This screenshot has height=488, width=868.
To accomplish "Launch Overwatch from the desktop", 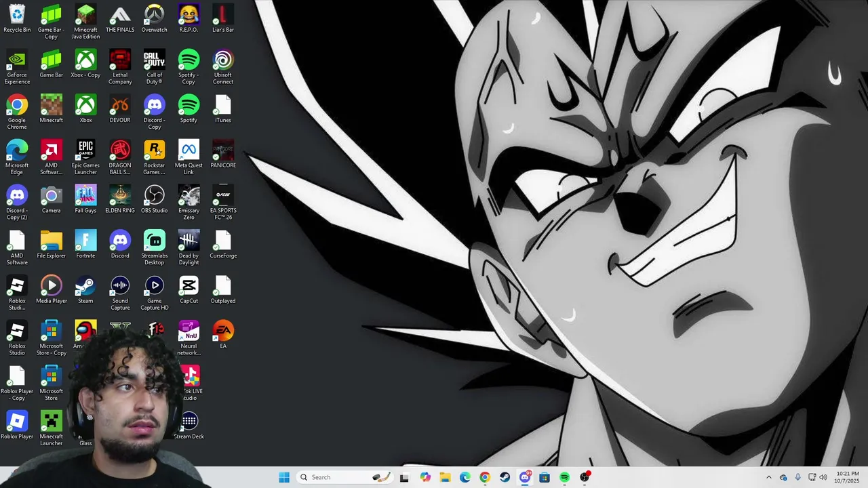I will [x=154, y=19].
